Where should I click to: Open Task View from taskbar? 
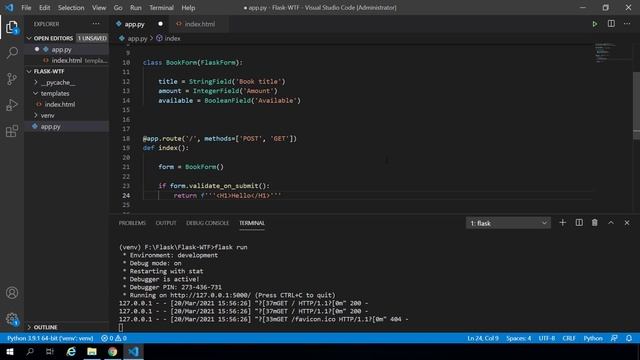[x=50, y=351]
